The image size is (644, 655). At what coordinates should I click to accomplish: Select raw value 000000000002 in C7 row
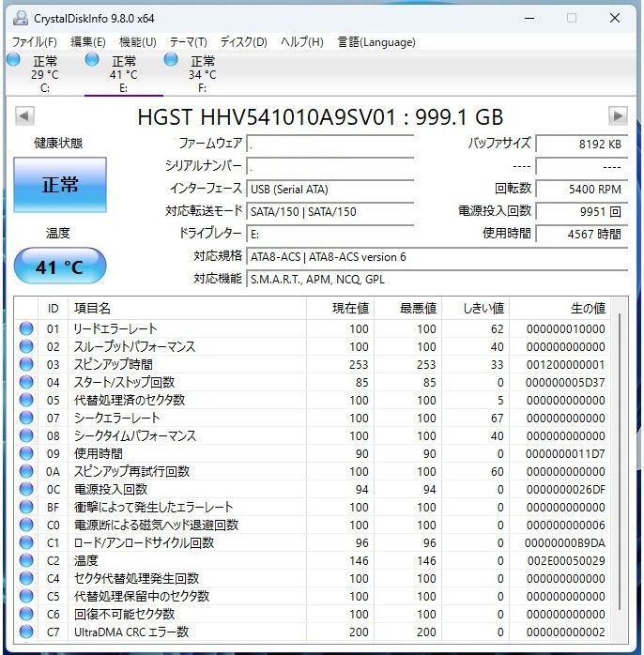pos(565,632)
